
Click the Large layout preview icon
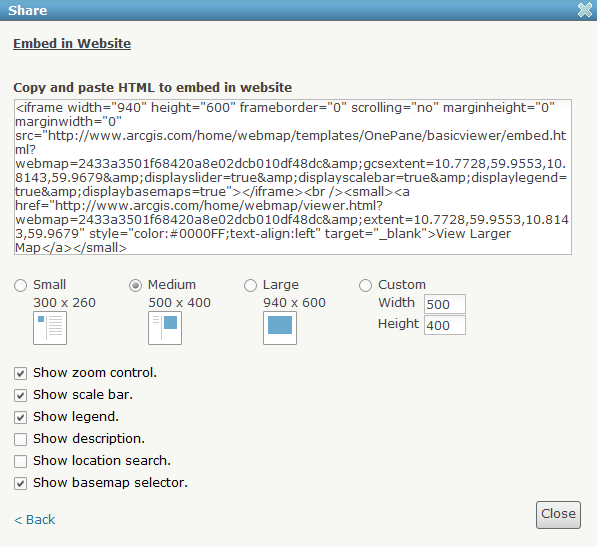pyautogui.click(x=280, y=328)
